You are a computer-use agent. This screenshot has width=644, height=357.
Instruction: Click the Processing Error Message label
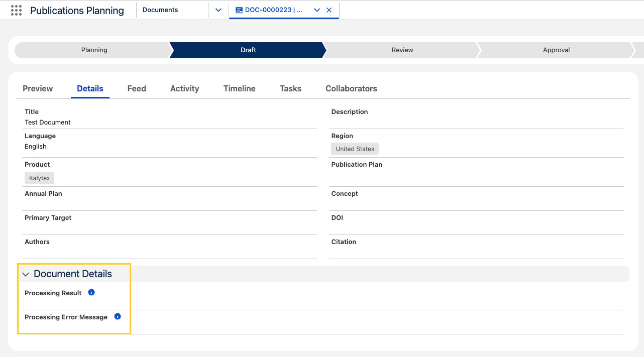click(x=66, y=317)
